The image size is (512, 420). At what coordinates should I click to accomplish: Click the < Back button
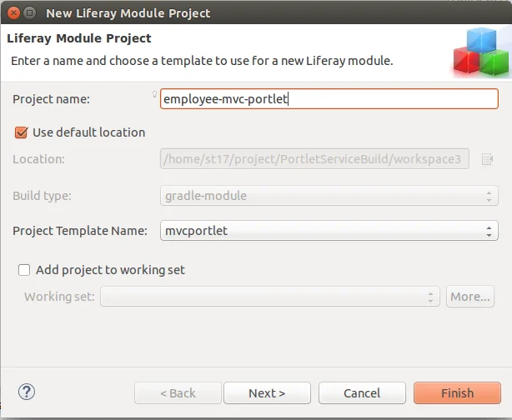pos(178,393)
